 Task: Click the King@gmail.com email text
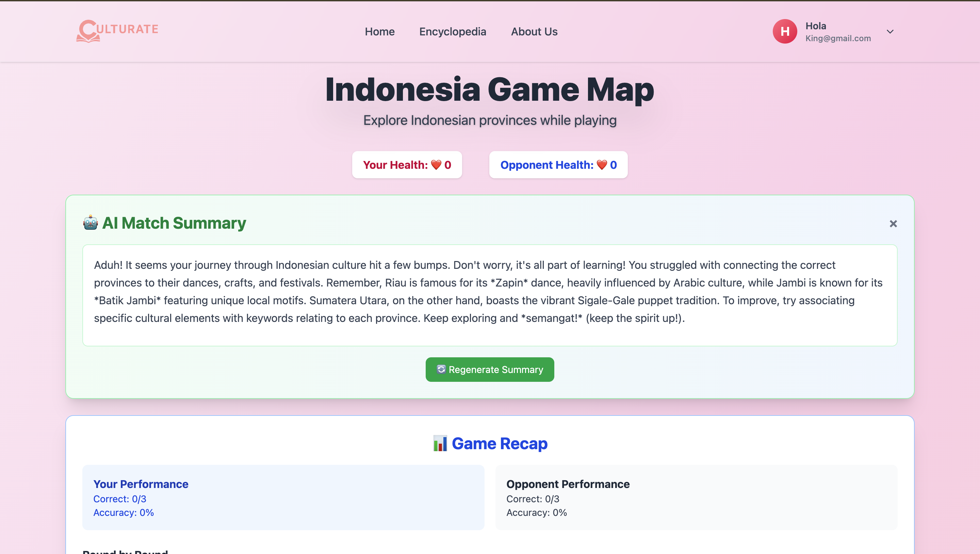point(838,38)
